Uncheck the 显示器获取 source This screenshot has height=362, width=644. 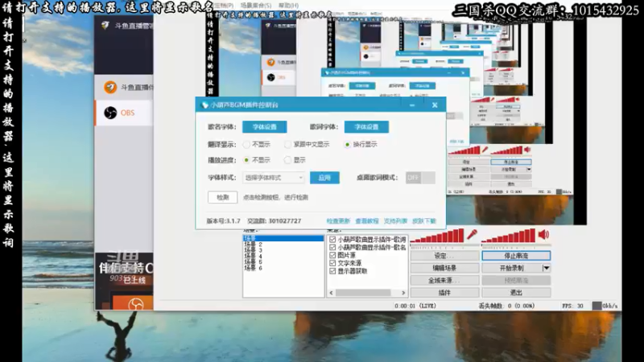(x=332, y=271)
